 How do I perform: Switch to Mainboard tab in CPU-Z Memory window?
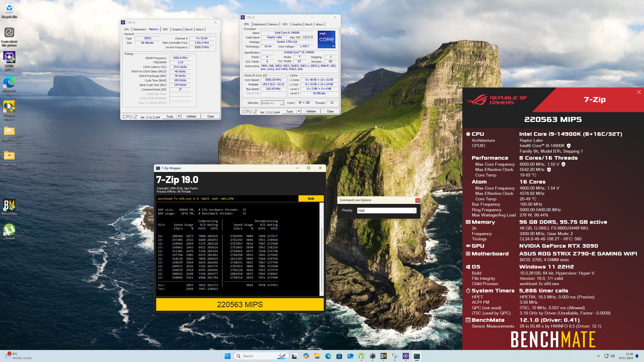coord(140,29)
